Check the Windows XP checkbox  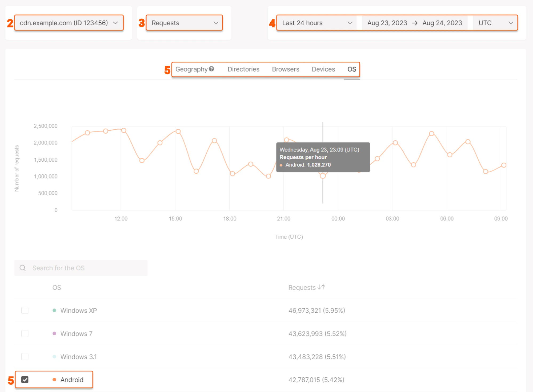(x=25, y=310)
